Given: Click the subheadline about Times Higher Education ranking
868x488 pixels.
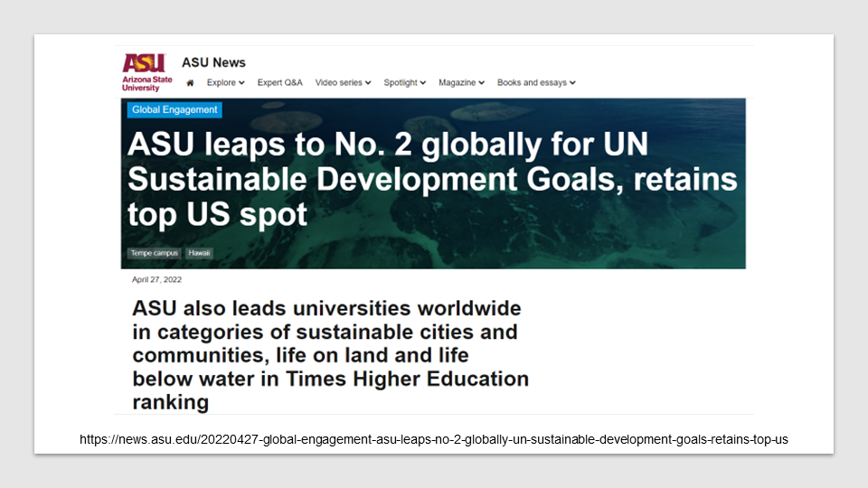Looking at the screenshot, I should [331, 354].
